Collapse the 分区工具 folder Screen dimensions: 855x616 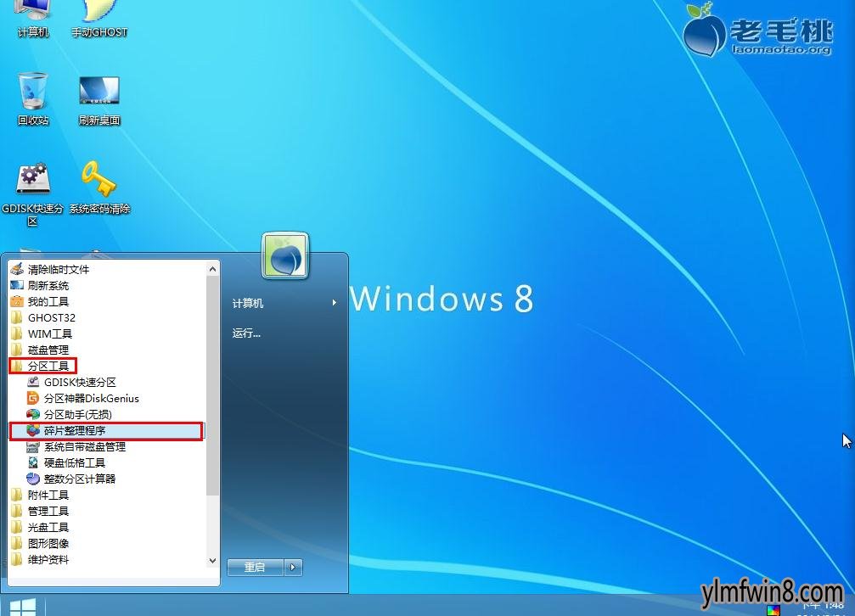[43, 366]
